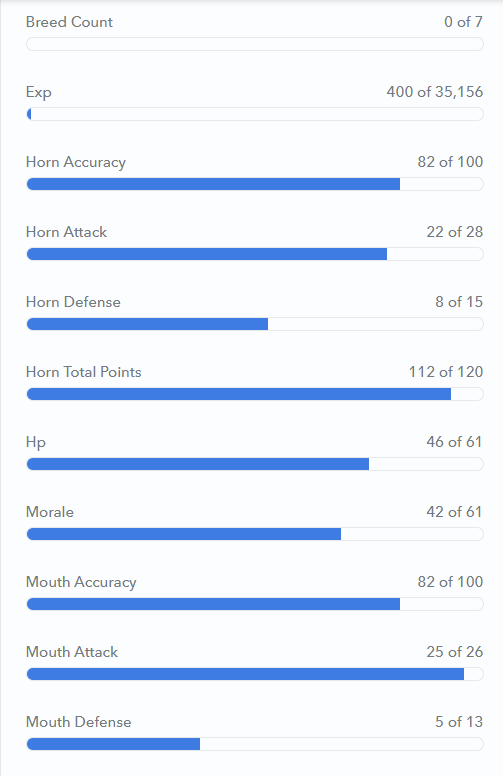Select the Mouth Defense label
This screenshot has width=503, height=776.
79,722
